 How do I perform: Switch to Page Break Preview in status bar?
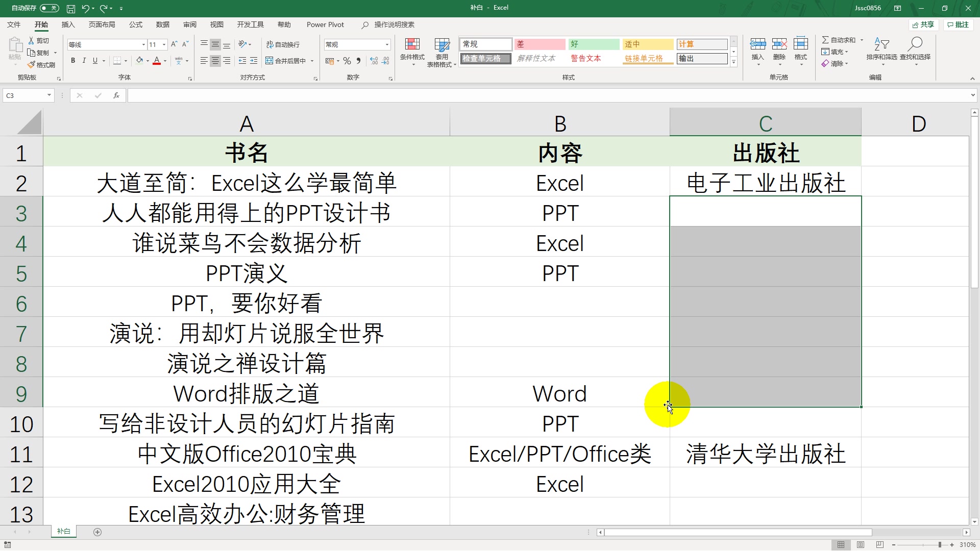point(879,545)
